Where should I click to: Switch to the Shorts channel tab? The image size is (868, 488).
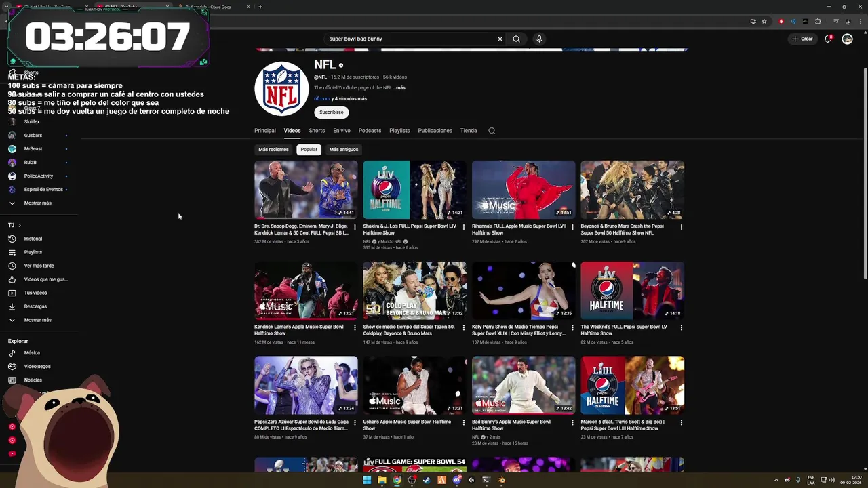click(317, 131)
